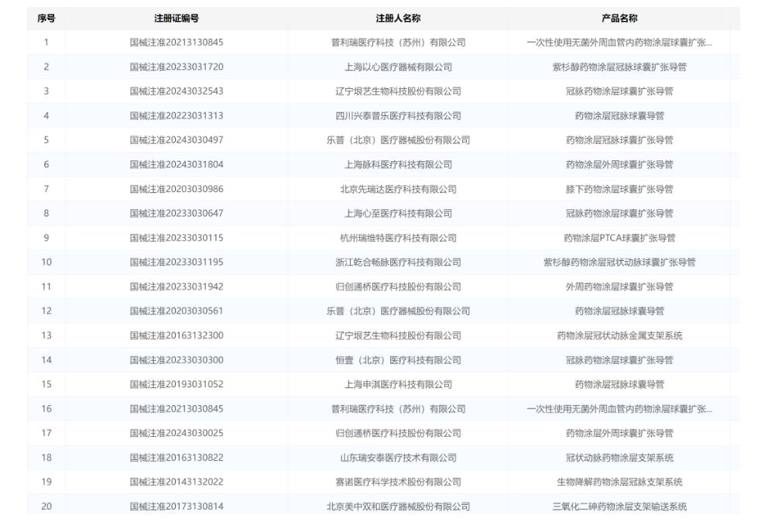Click truncated product name in row 16

coord(619,409)
